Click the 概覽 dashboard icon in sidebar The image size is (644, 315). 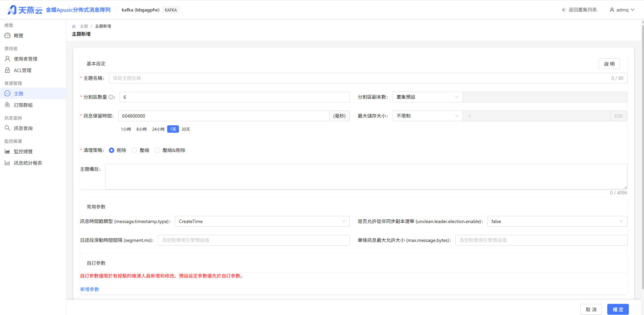7,35
